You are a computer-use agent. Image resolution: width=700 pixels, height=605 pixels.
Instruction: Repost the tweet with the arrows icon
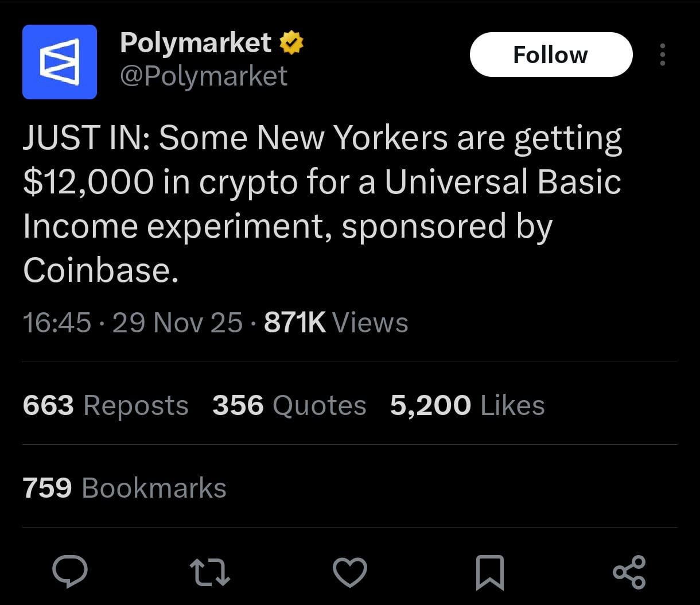click(x=210, y=572)
